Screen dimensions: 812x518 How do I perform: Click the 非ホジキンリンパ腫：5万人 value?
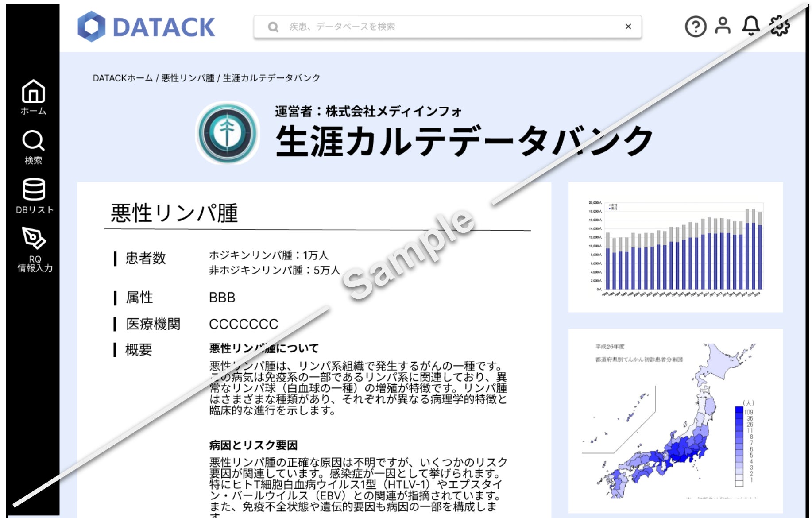[275, 270]
